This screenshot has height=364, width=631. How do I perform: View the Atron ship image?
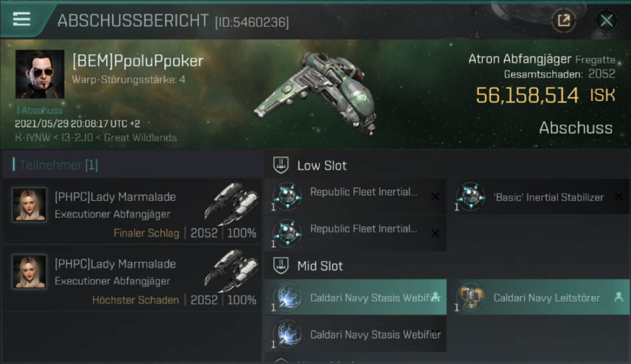(x=315, y=92)
